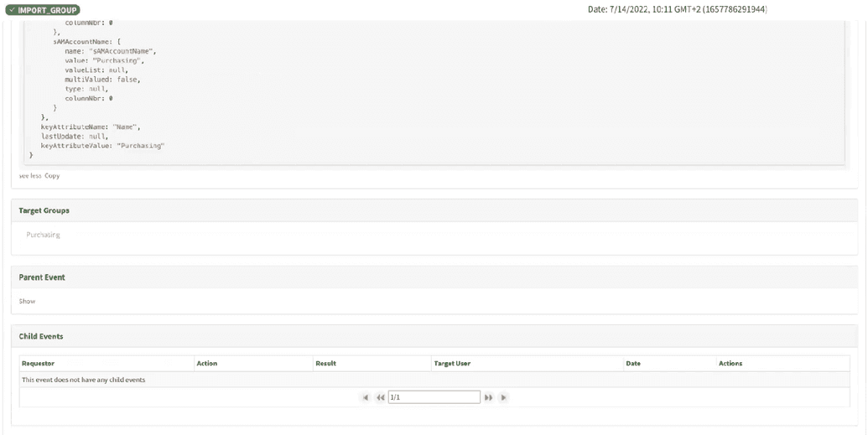
Task: Sort child events by Requestor column
Action: [39, 363]
